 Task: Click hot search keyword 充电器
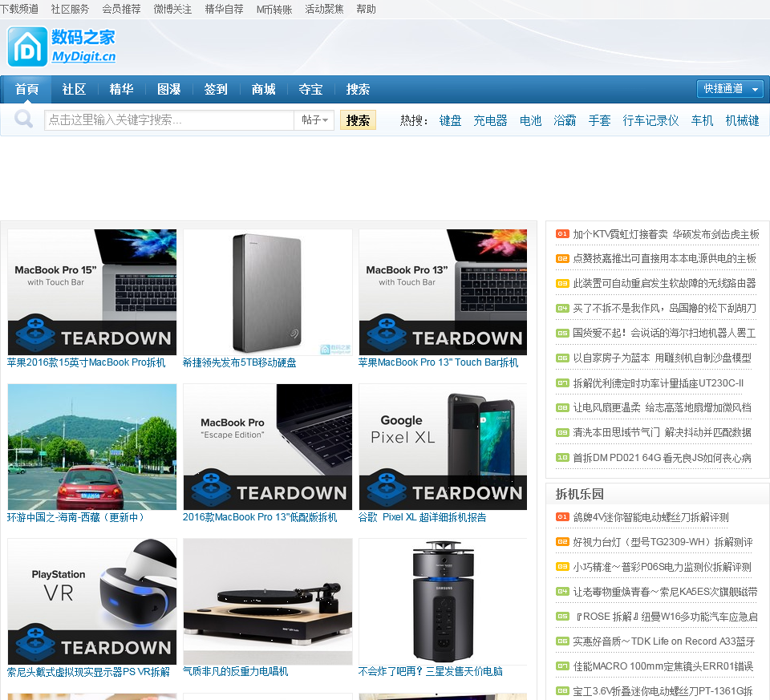pyautogui.click(x=490, y=120)
